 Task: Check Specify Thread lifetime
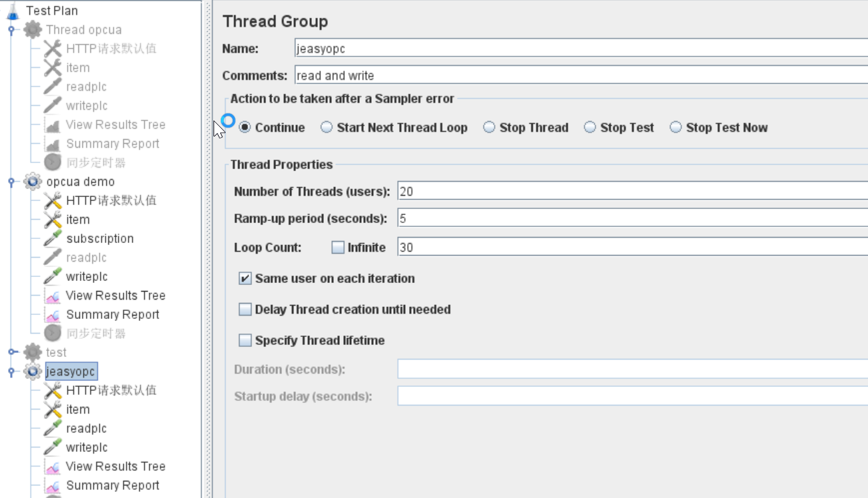pyautogui.click(x=245, y=340)
